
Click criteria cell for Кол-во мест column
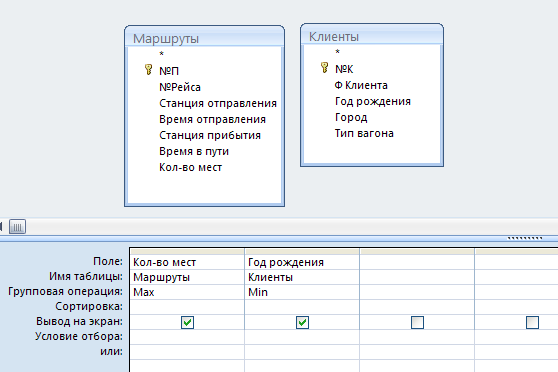pos(187,337)
